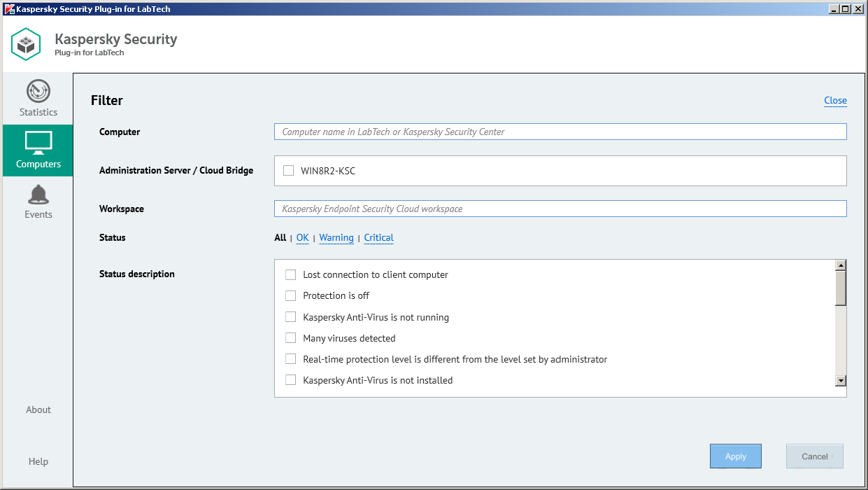Minimize the plug-in window
The height and width of the screenshot is (490, 868).
[834, 9]
